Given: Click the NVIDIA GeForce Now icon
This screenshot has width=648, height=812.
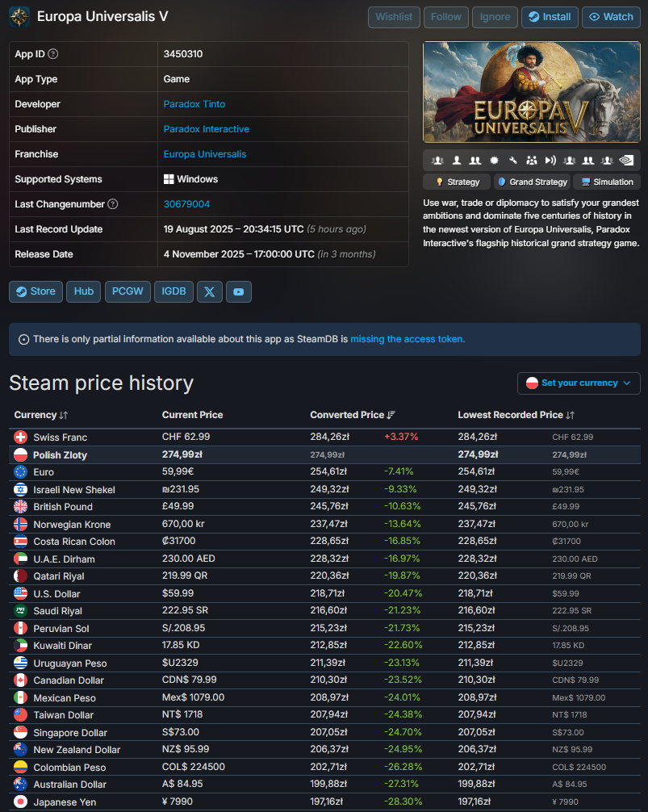Looking at the screenshot, I should pyautogui.click(x=626, y=161).
